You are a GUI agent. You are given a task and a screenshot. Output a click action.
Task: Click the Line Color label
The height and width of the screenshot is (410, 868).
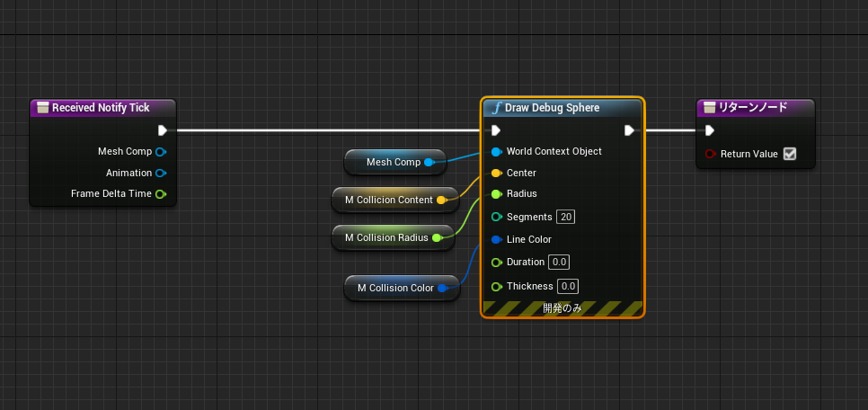(x=528, y=239)
